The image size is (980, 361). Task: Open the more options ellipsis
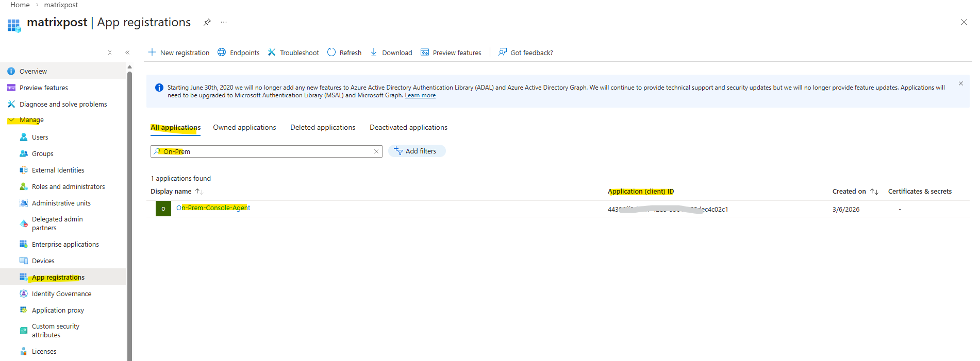224,22
